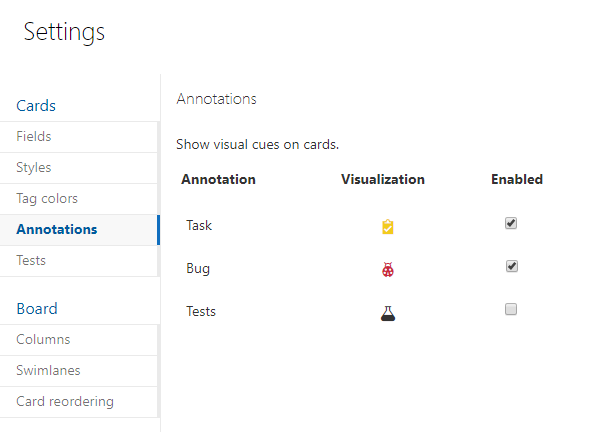Viewport: 590px width, 432px height.
Task: Uncheck the Bug annotation Enabled checkbox
Action: 511,266
